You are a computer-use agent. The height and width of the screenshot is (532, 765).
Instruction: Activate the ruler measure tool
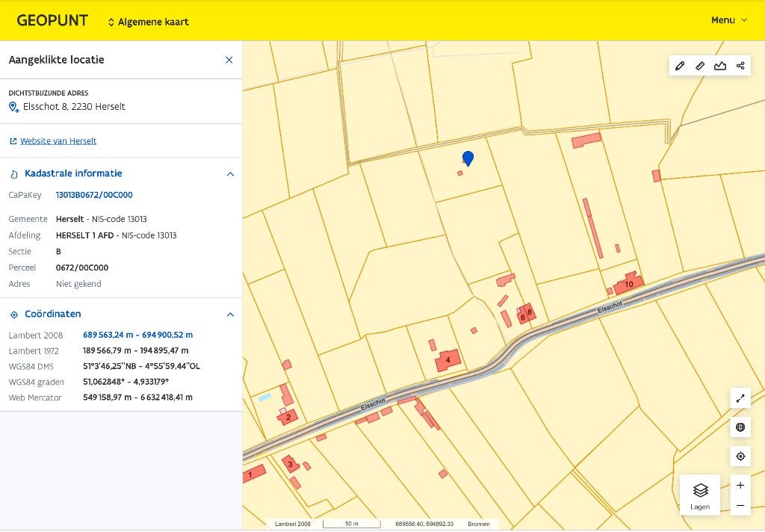[699, 66]
